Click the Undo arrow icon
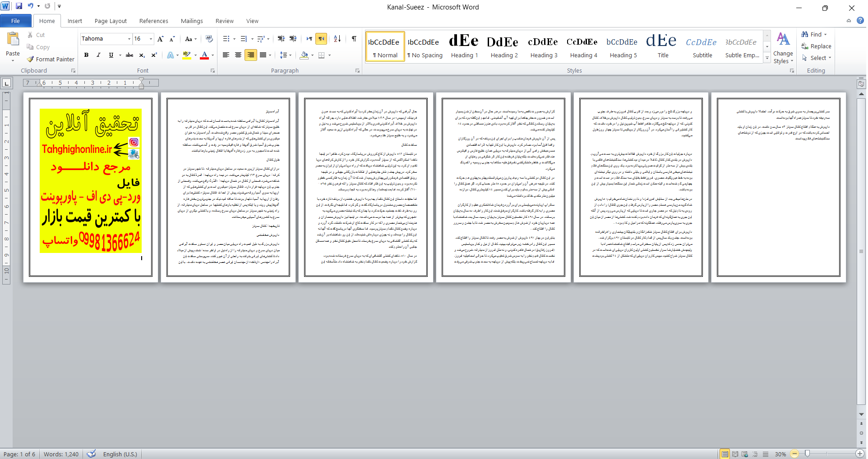This screenshot has width=868, height=459. pyautogui.click(x=31, y=6)
